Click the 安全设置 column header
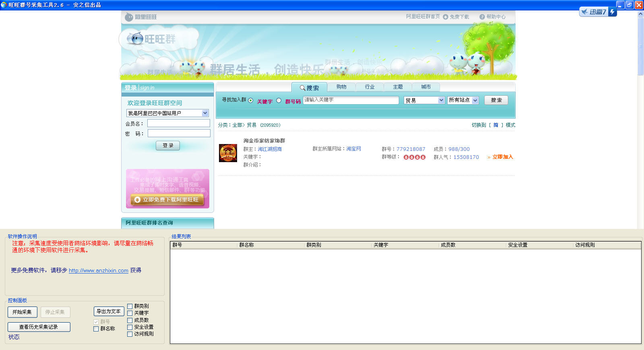Viewport: 644px width, 350px height. pyautogui.click(x=540, y=245)
